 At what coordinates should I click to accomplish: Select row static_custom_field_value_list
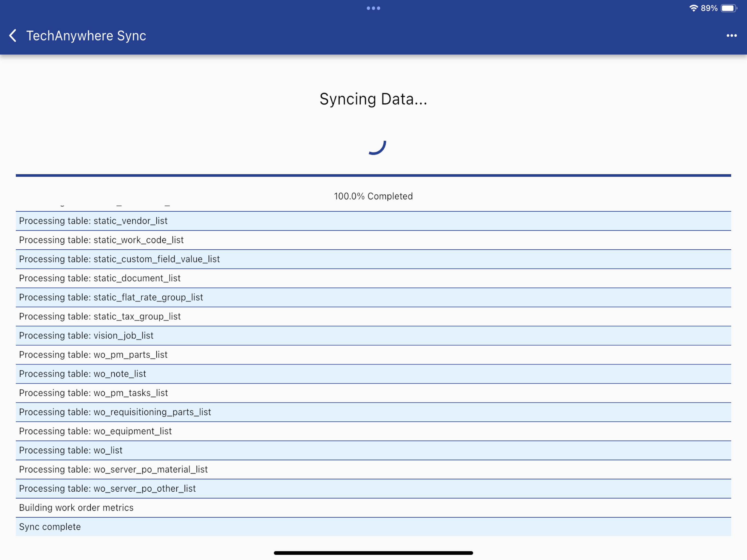[x=373, y=259]
